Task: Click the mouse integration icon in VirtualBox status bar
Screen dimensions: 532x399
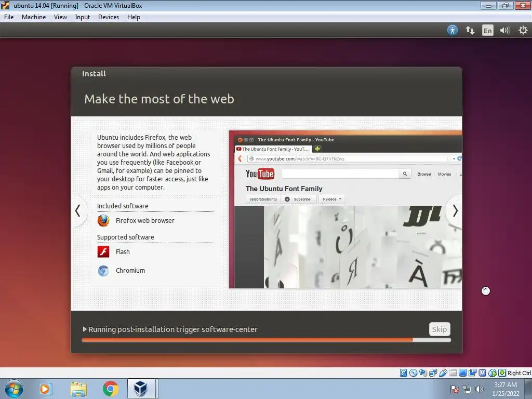Action: click(493, 373)
